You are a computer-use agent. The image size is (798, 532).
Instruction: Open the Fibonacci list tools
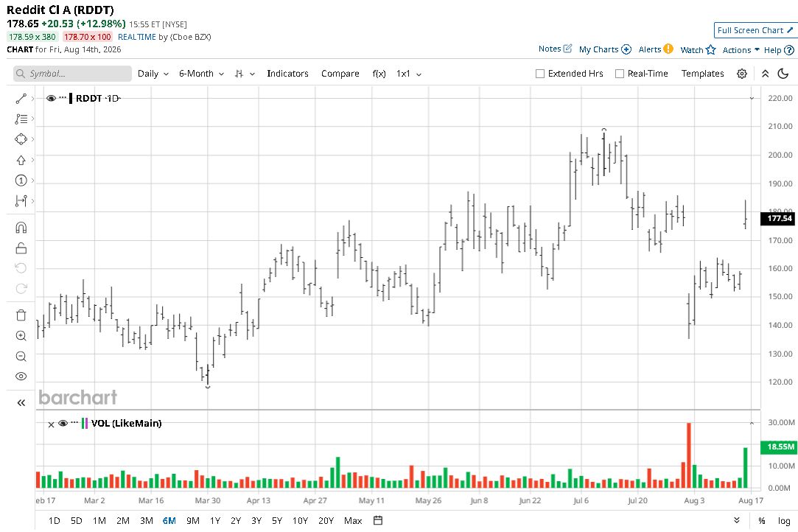point(21,119)
